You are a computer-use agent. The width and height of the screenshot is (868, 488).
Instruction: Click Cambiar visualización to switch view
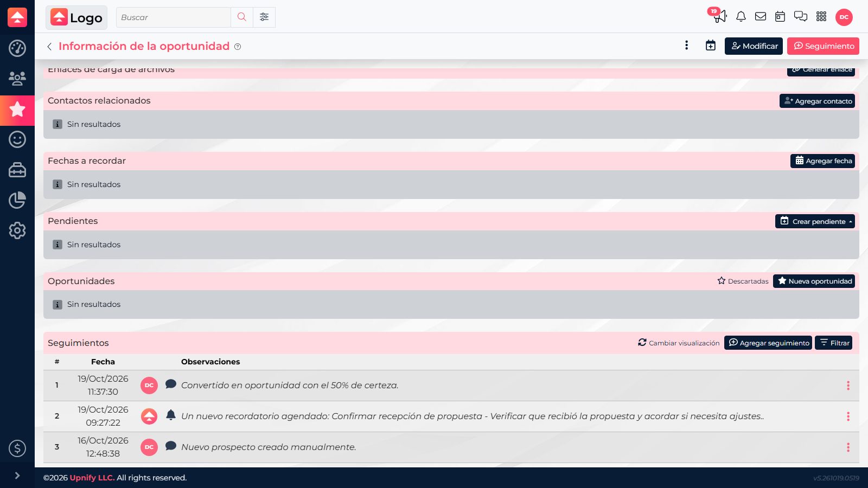679,343
